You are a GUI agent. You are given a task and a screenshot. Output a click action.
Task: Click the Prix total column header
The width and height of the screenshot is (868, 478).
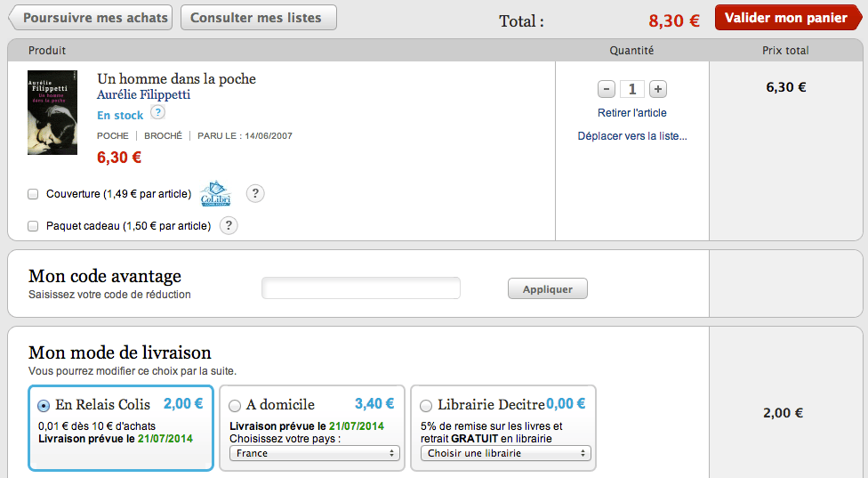point(785,51)
